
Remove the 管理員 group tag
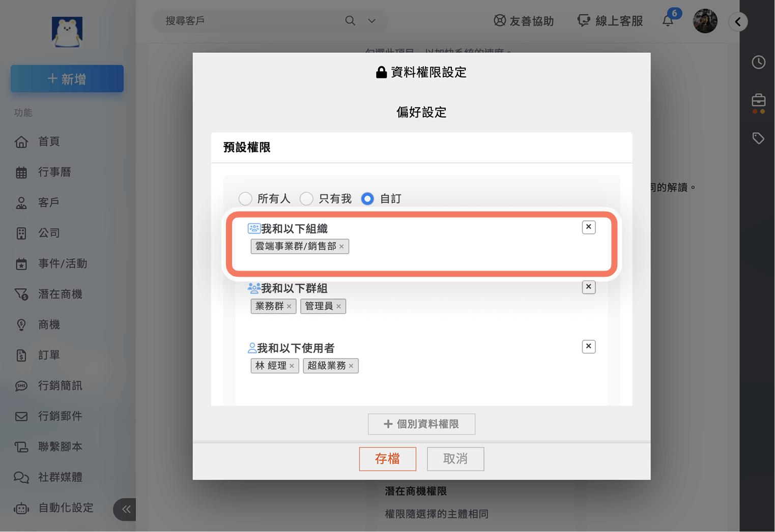coord(339,307)
